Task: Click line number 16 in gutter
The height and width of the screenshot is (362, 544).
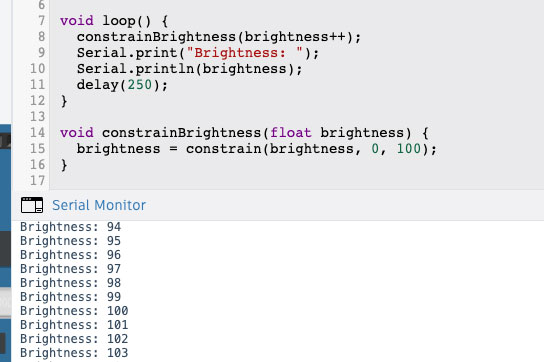Action: (37, 165)
